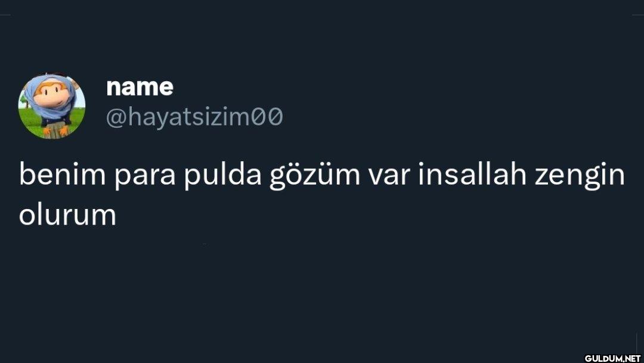644x363 pixels.
Task: Click the word "olurum" on second line
Action: pos(67,214)
